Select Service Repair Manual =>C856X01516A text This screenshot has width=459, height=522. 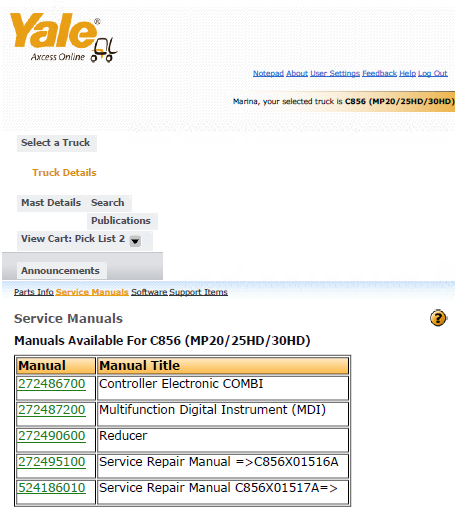tap(219, 462)
